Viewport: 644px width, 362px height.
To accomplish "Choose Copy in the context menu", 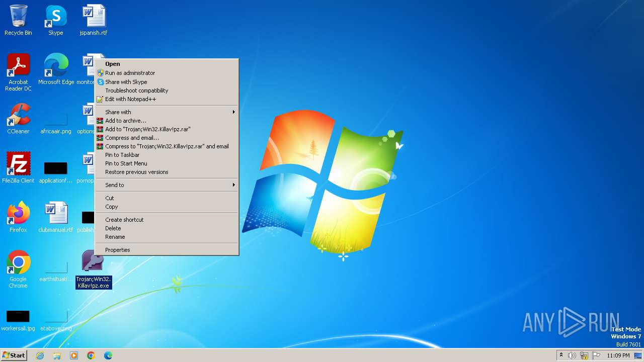I will click(x=167, y=207).
